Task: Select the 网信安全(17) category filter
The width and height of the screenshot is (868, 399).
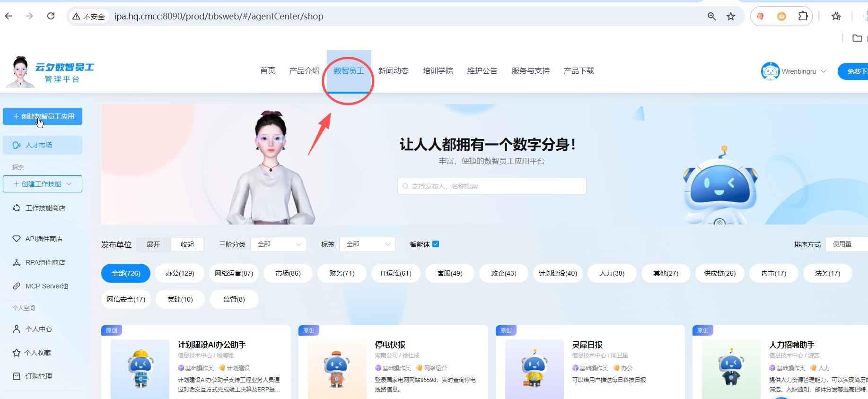Action: (126, 299)
